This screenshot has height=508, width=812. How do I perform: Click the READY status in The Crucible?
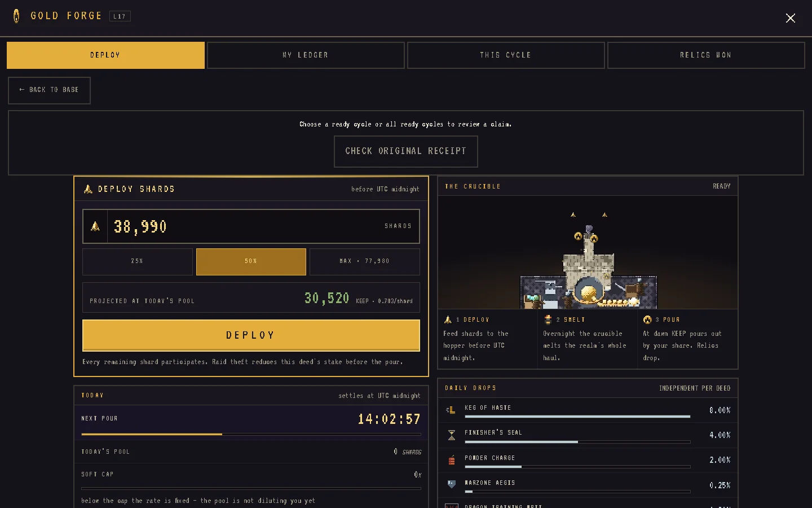721,186
